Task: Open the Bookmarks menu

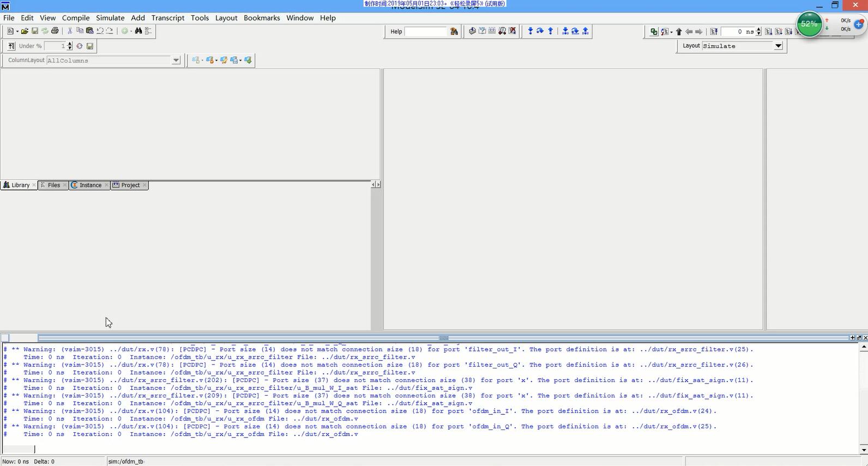Action: [x=262, y=17]
